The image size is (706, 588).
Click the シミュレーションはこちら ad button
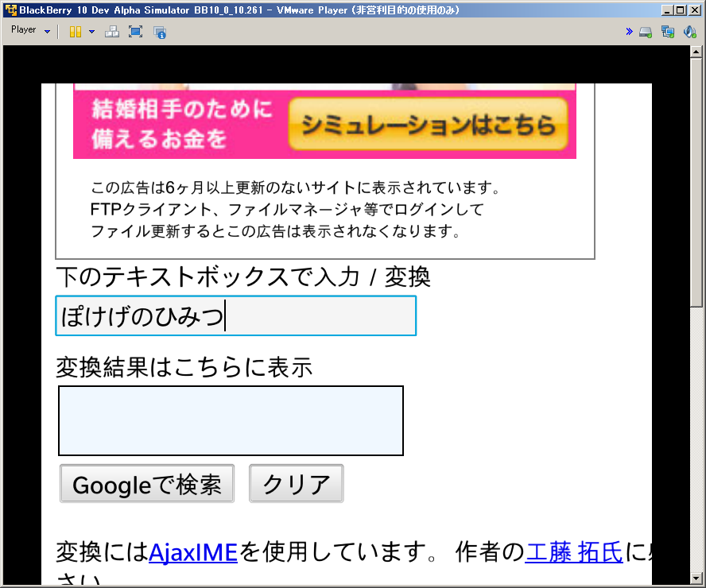click(x=428, y=124)
